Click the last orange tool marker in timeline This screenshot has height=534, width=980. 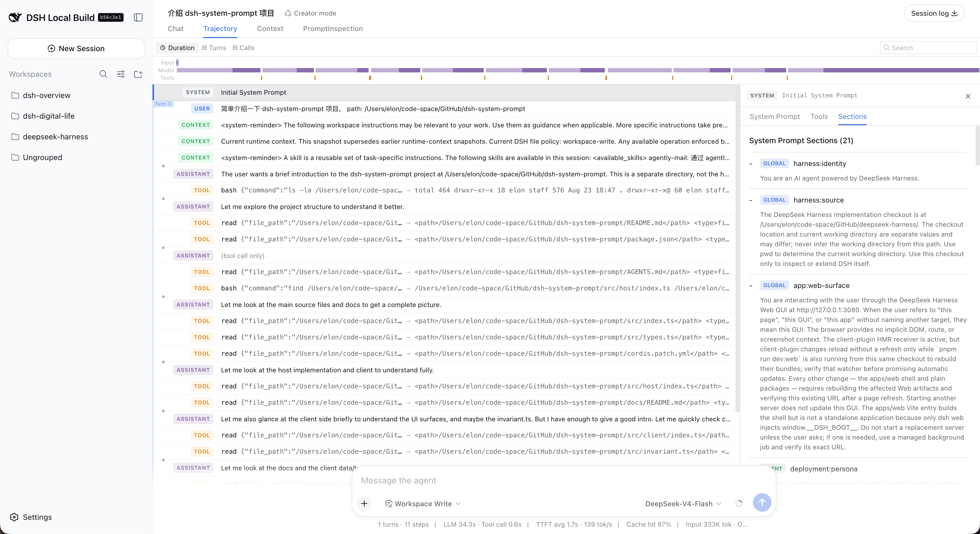tap(787, 78)
